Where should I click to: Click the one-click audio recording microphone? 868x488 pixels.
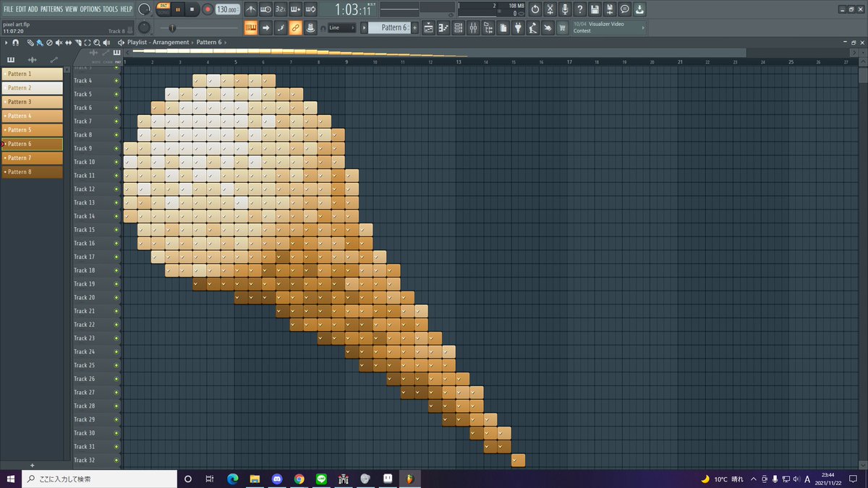pos(565,9)
